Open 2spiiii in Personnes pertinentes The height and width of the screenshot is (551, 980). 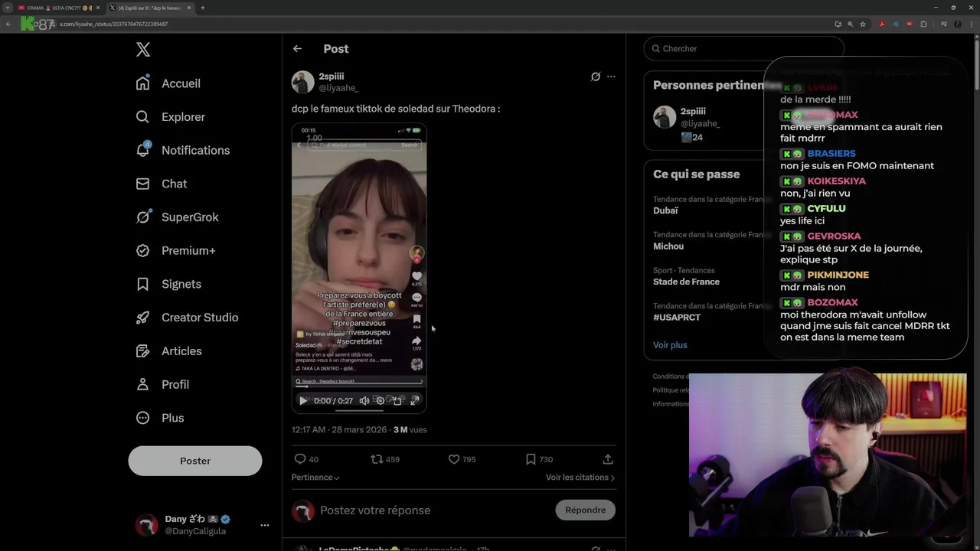[x=693, y=112]
